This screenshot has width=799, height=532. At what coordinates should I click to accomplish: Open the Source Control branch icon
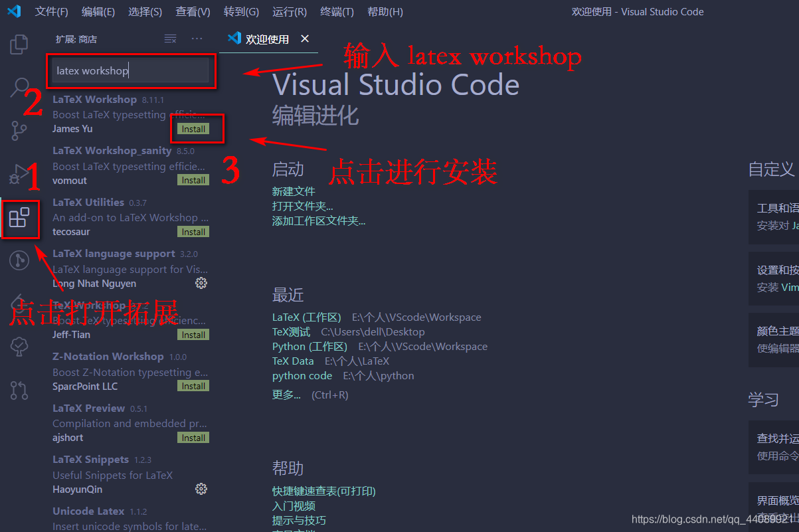pyautogui.click(x=19, y=131)
